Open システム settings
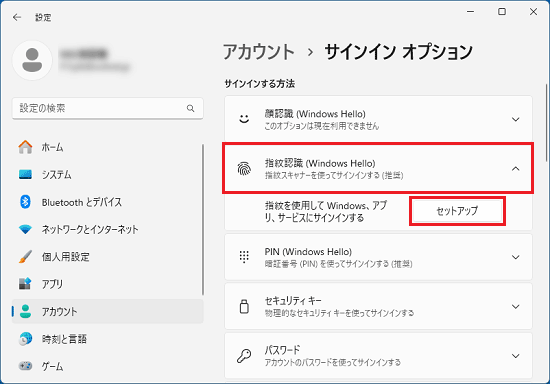Screen dimensions: 550x384 coord(108,174)
